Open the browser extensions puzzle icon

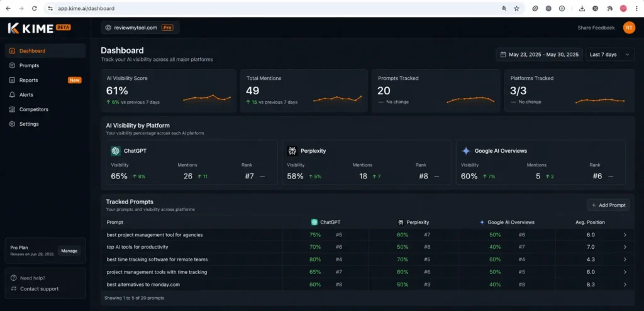609,8
